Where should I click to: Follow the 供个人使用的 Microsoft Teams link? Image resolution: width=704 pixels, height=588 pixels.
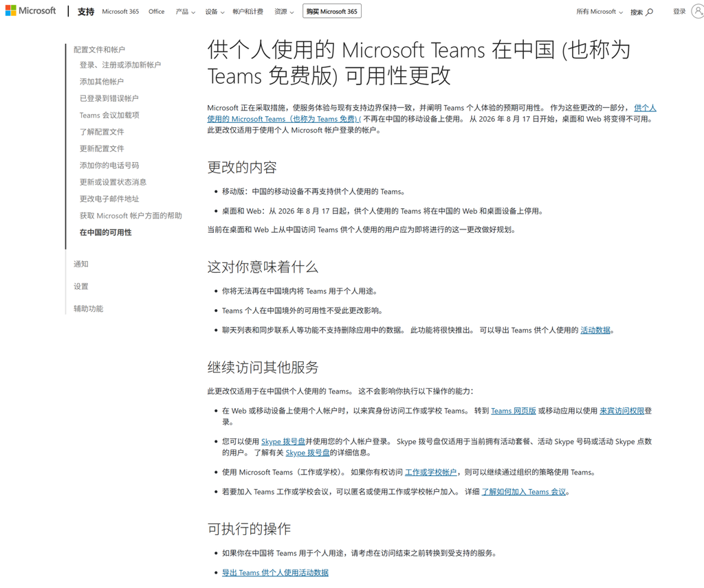pos(284,119)
